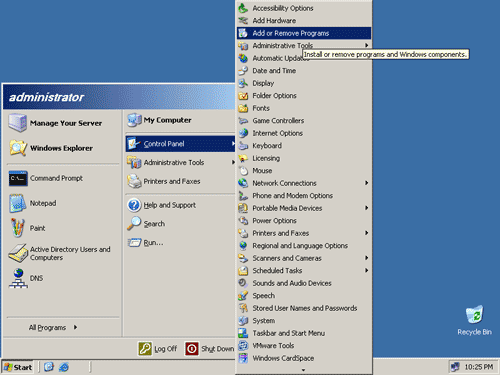
Task: Click the Show Desktop quick launch icon
Action: 49,367
